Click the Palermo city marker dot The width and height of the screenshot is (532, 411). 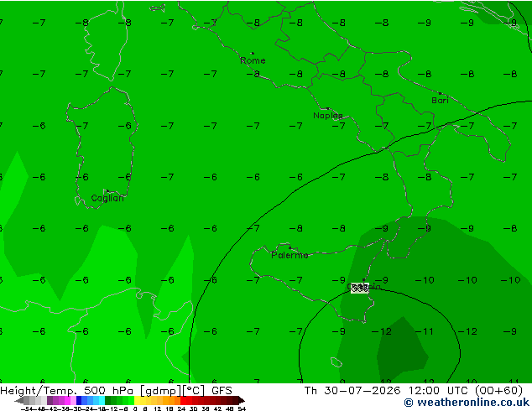(289, 247)
